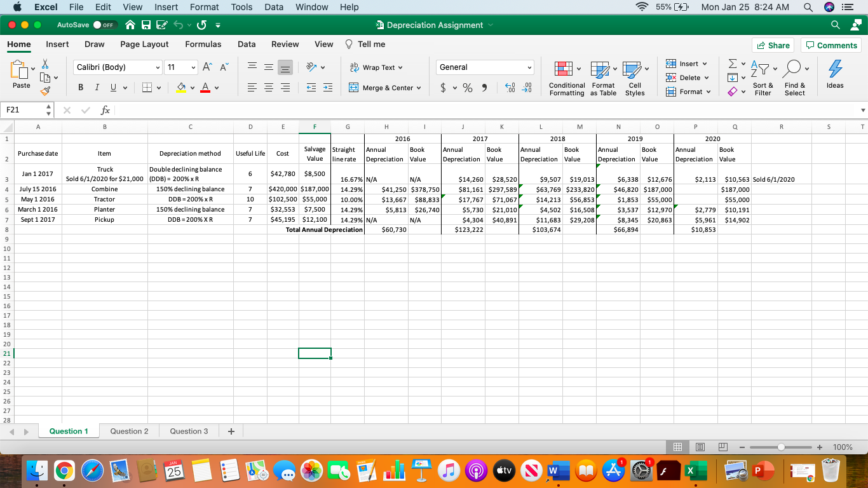Click the fill color bucket swatch
Image resolution: width=868 pixels, height=488 pixels.
181,88
